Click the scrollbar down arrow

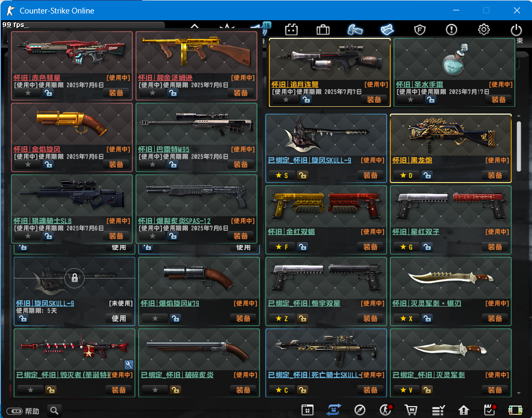[519, 393]
